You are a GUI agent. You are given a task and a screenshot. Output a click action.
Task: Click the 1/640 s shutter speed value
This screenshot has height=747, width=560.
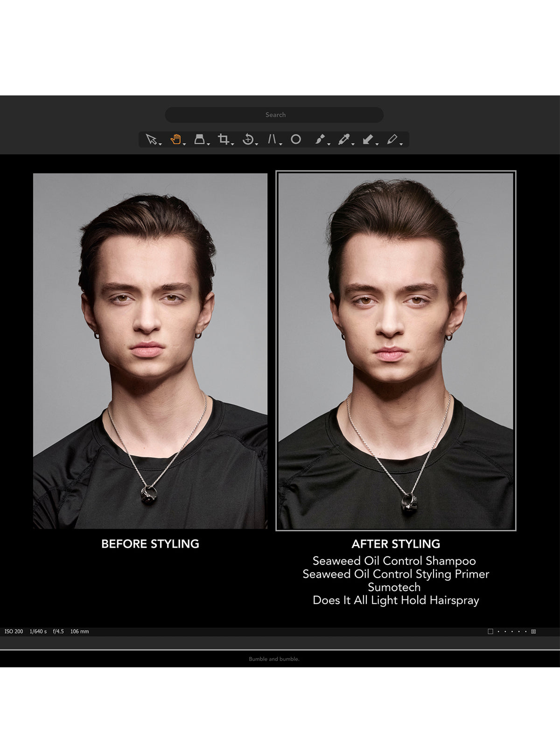pyautogui.click(x=38, y=631)
